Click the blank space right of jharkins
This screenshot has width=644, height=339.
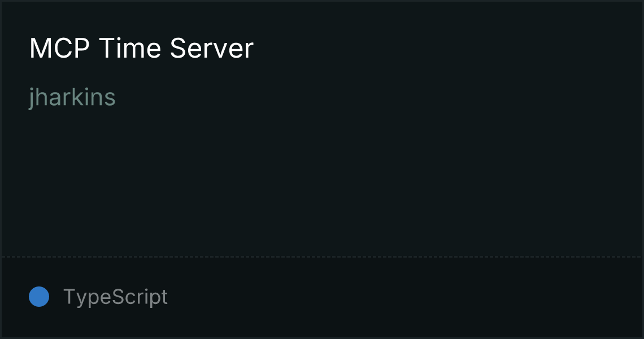[x=378, y=98]
